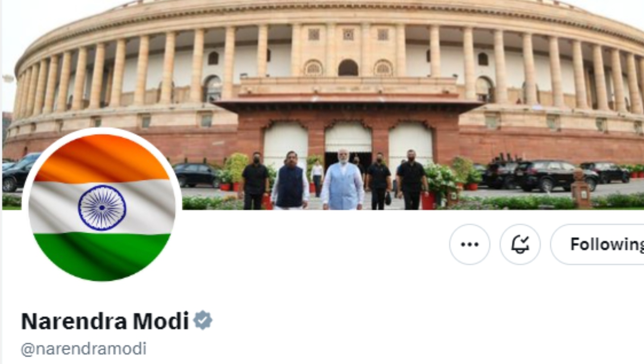
Task: Click the black car left of the entrance
Action: [x=196, y=174]
